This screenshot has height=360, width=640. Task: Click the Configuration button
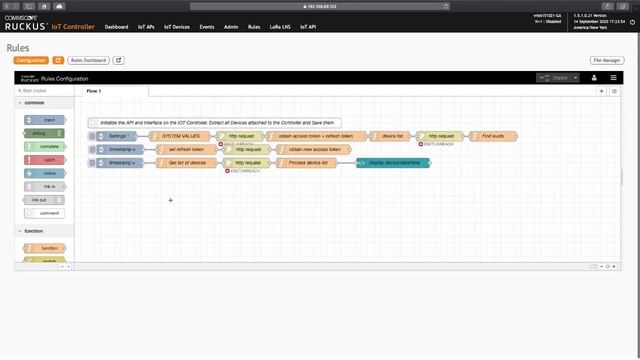tap(31, 60)
